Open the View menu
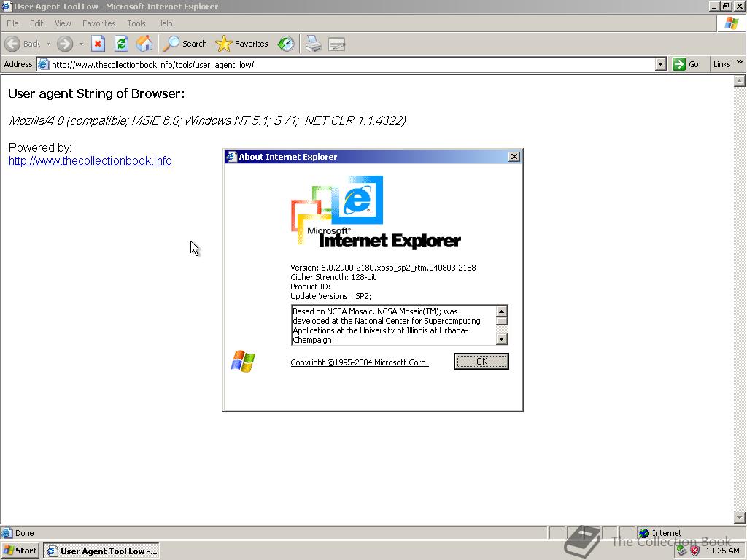The image size is (747, 560). click(x=63, y=23)
